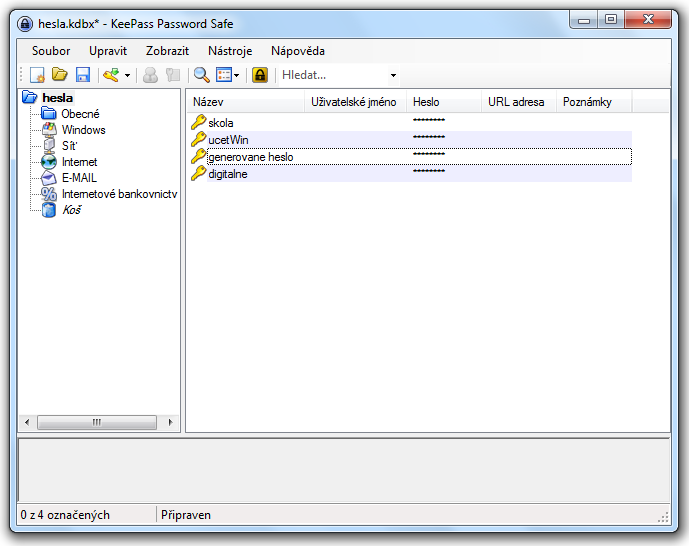Open the Upravit menu
The image size is (689, 546).
pos(108,51)
